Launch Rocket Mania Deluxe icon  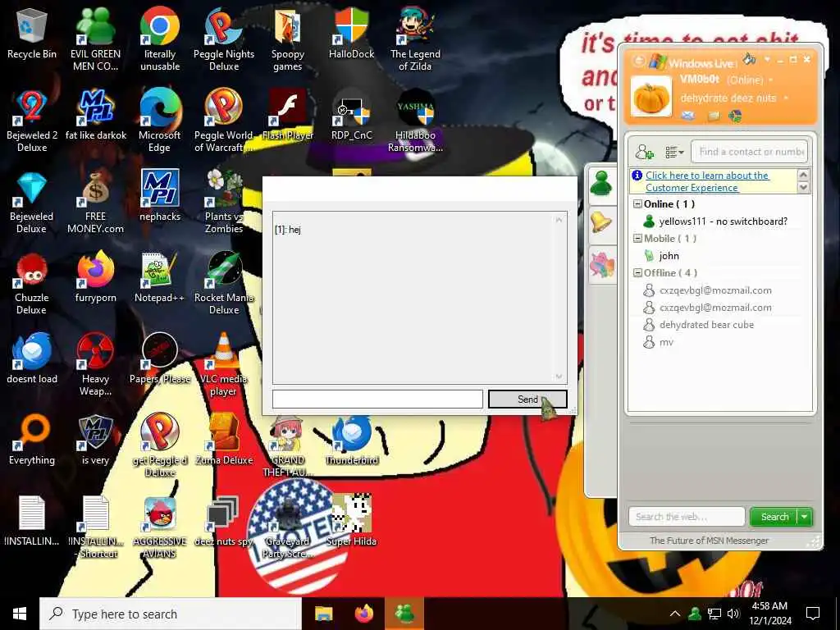pos(224,283)
